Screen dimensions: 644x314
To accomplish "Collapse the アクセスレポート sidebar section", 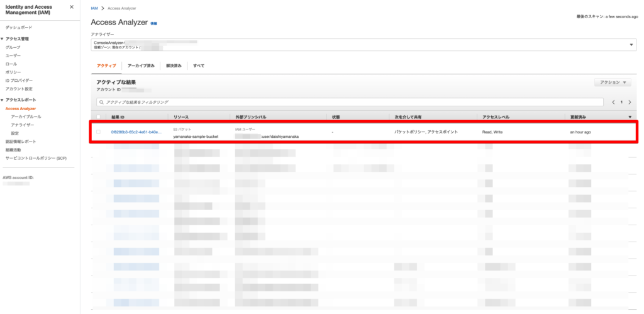I will click(3, 100).
